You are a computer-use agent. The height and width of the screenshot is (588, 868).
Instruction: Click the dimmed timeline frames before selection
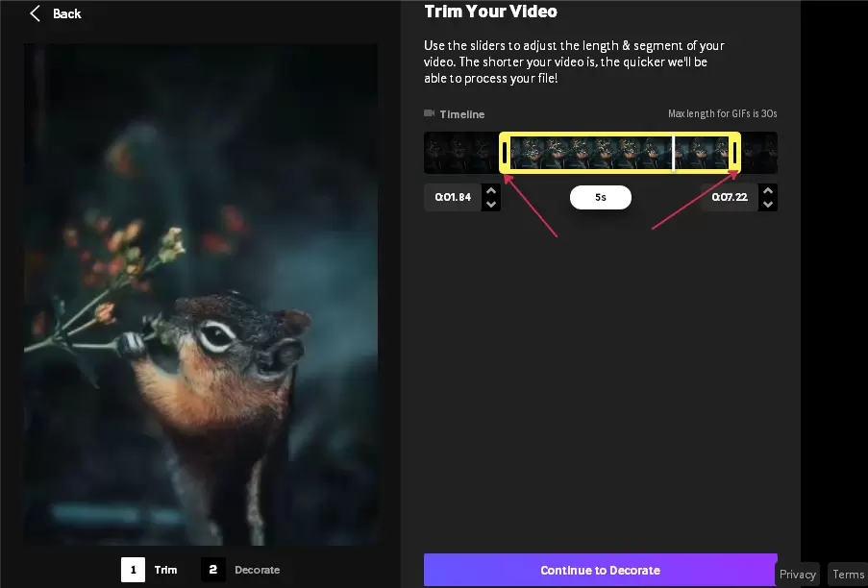coord(460,153)
